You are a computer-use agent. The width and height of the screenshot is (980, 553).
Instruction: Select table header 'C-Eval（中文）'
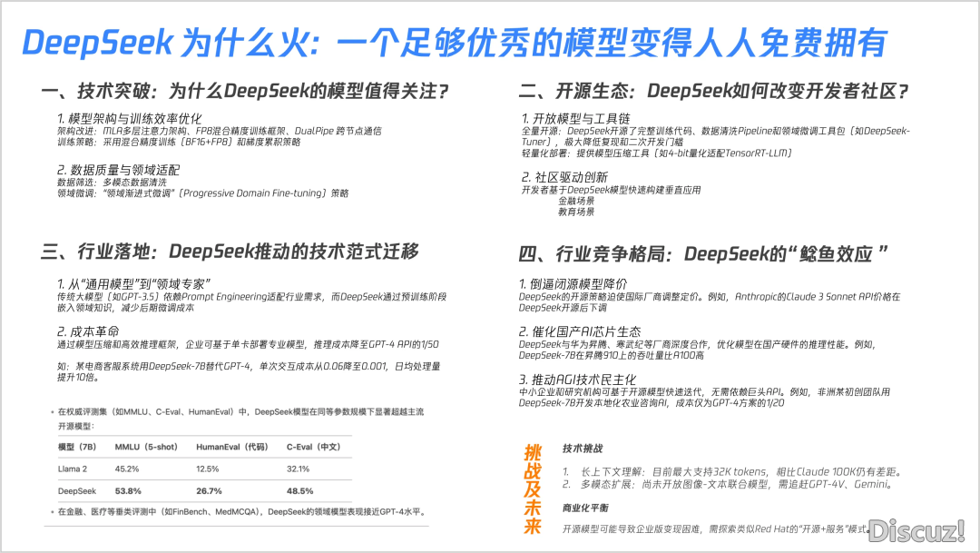313,447
